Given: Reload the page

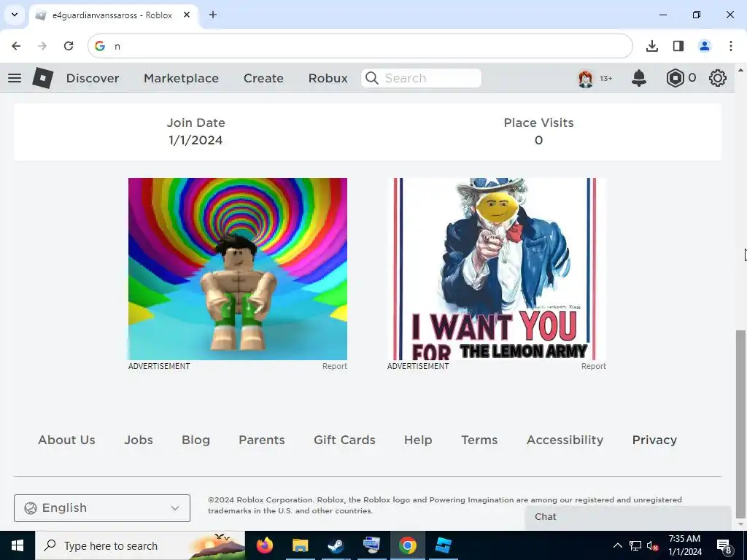Looking at the screenshot, I should tap(69, 46).
